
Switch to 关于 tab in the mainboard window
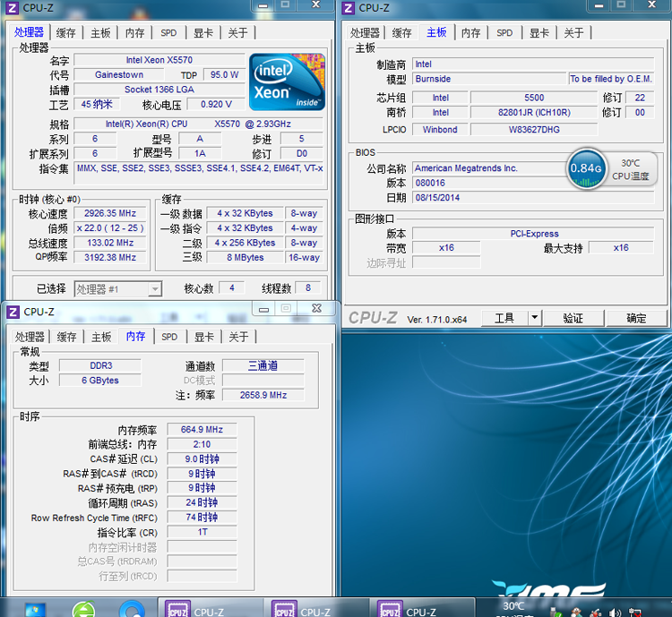[x=574, y=33]
